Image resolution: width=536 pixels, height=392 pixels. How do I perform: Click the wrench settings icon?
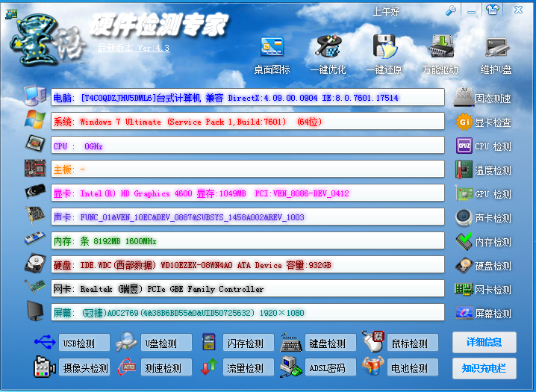[x=451, y=10]
